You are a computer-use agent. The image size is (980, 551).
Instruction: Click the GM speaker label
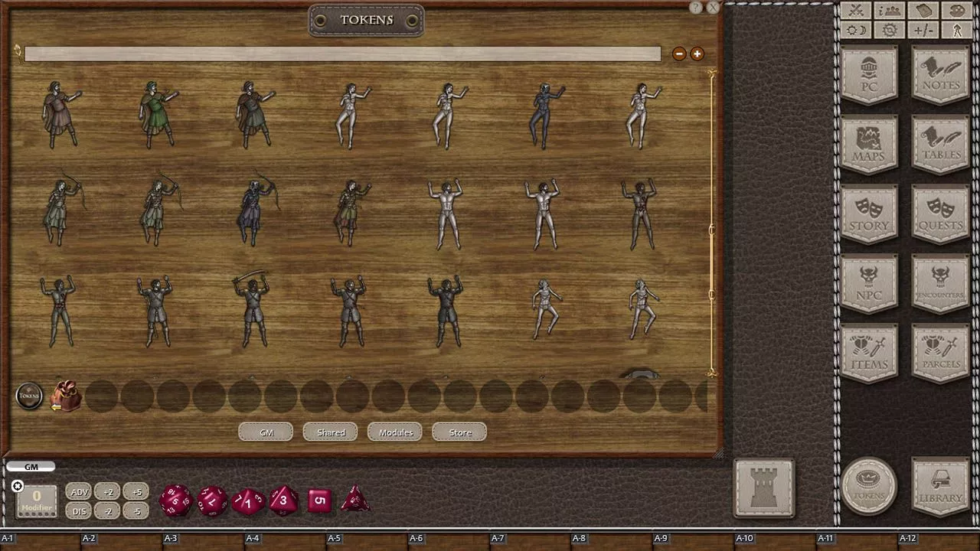(x=31, y=467)
